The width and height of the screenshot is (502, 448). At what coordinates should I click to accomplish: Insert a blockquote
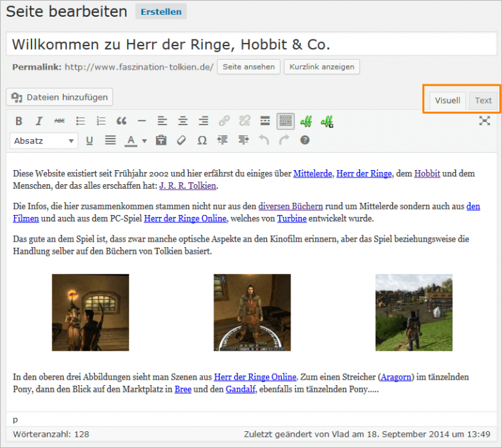121,121
